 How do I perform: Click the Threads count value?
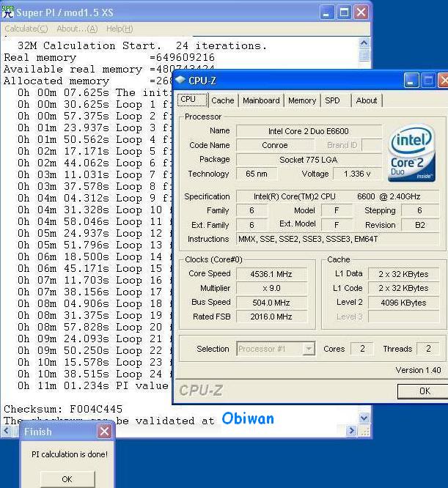coord(428,349)
